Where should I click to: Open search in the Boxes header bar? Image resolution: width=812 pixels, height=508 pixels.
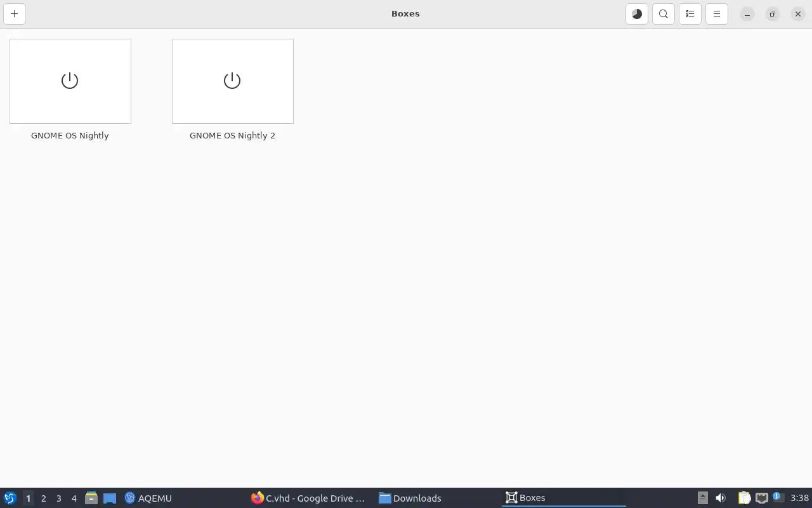[664, 13]
